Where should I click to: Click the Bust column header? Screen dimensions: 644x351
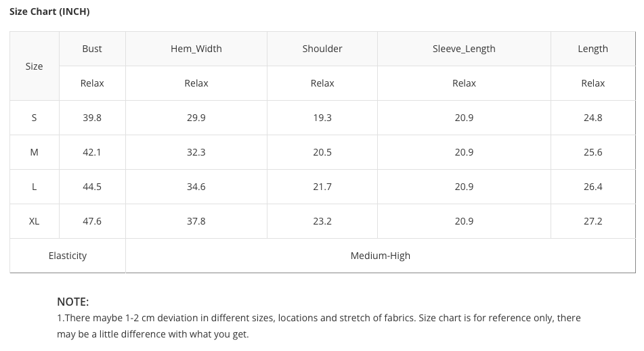coord(92,49)
